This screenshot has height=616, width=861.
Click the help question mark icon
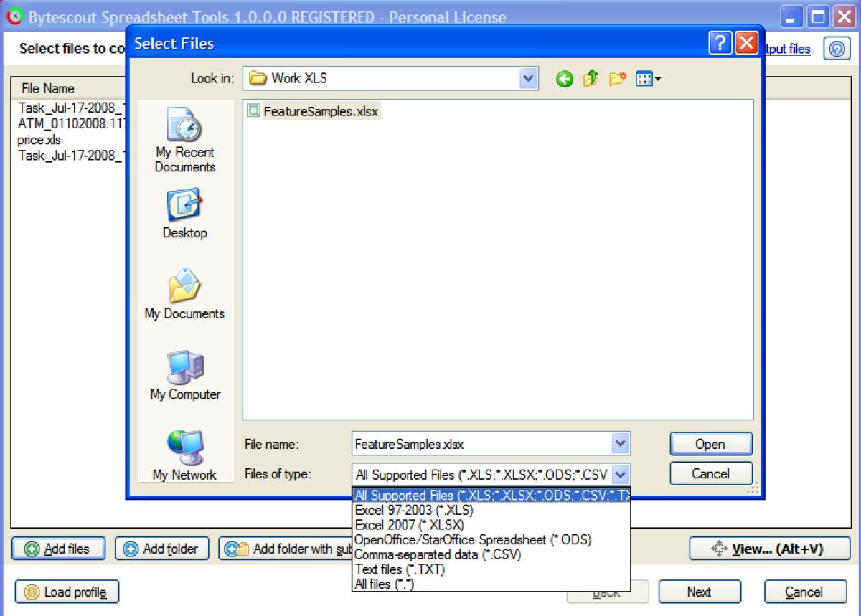pyautogui.click(x=720, y=43)
